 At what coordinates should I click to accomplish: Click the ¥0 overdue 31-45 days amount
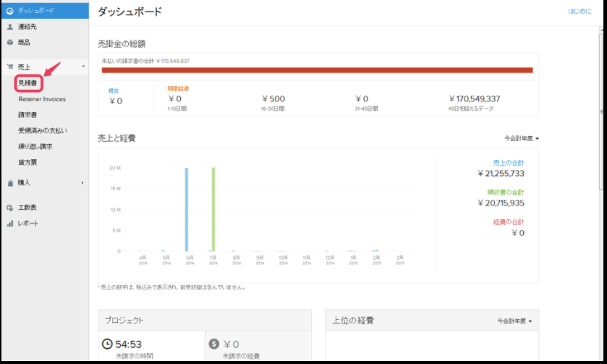362,99
